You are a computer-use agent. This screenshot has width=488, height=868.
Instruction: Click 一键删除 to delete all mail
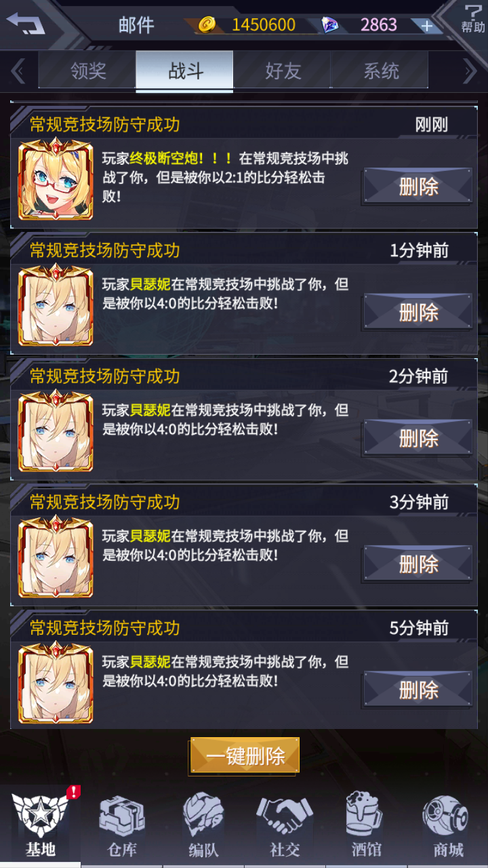(245, 756)
